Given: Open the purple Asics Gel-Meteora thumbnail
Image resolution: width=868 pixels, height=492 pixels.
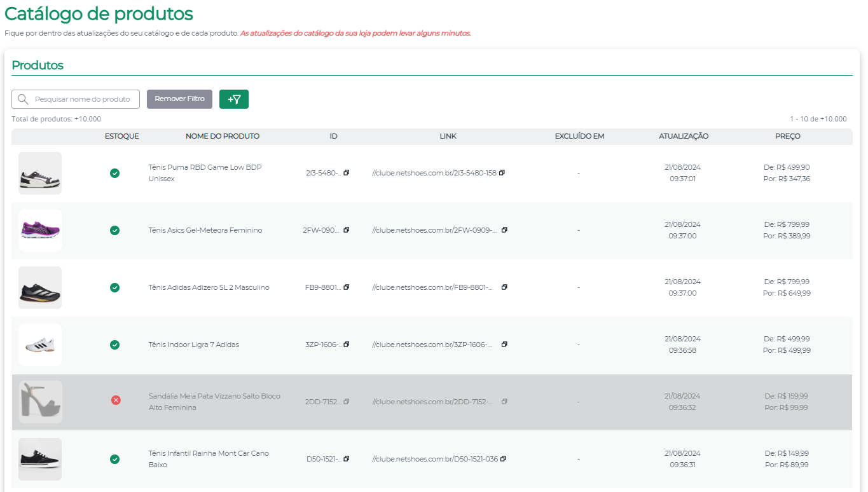Looking at the screenshot, I should pos(40,230).
